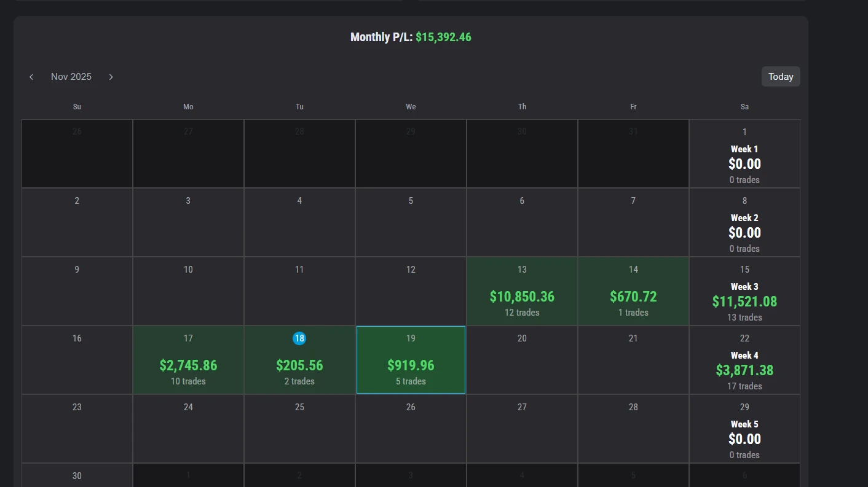
Task: Select the November 3 day cell
Action: tap(188, 222)
